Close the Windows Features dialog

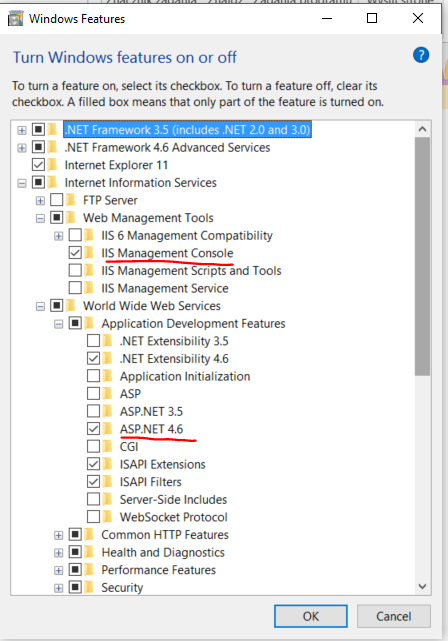point(418,18)
